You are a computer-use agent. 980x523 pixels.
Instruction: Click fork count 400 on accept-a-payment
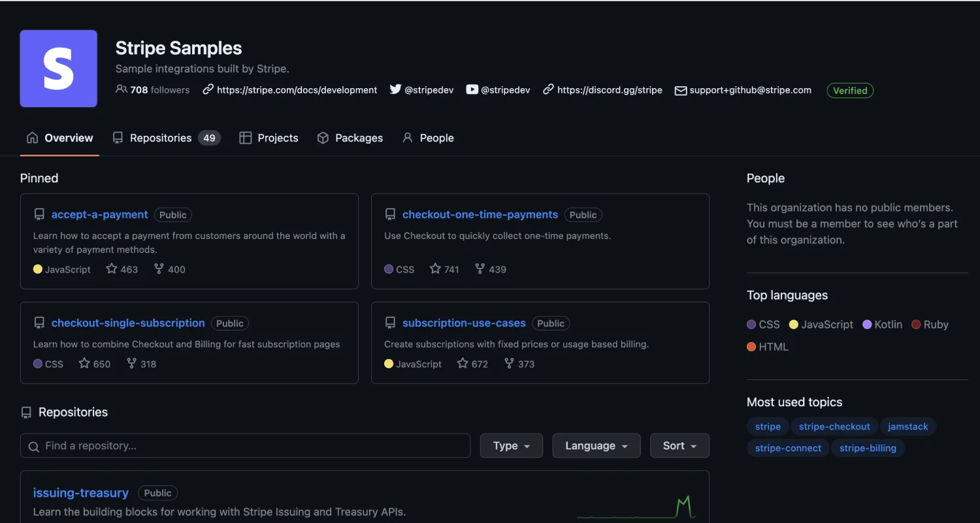(x=170, y=269)
